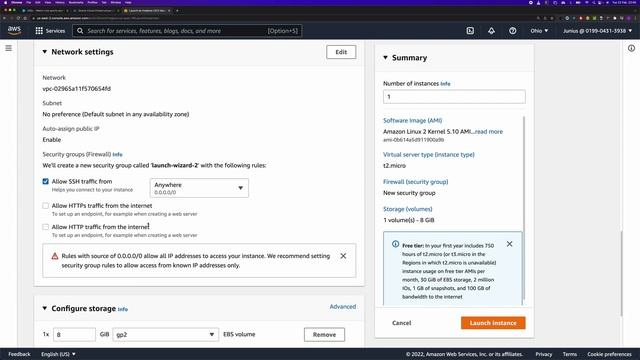Open the History menu

(x=60, y=2)
